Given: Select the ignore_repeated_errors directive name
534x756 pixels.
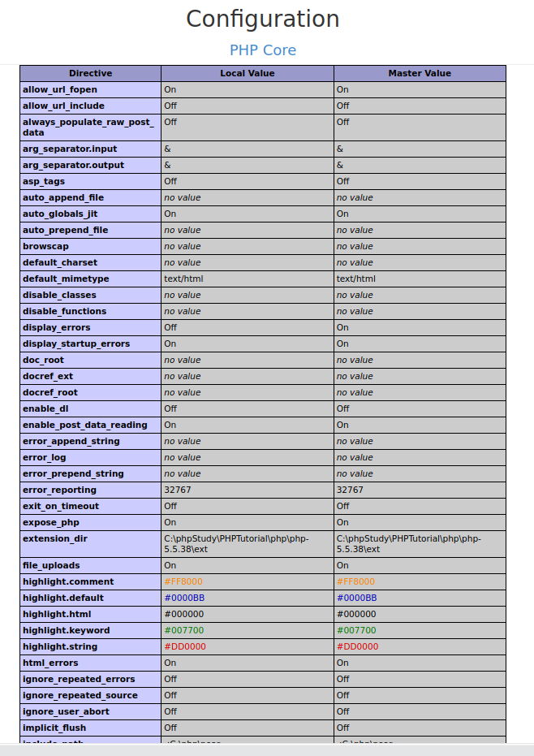Looking at the screenshot, I should coord(79,680).
